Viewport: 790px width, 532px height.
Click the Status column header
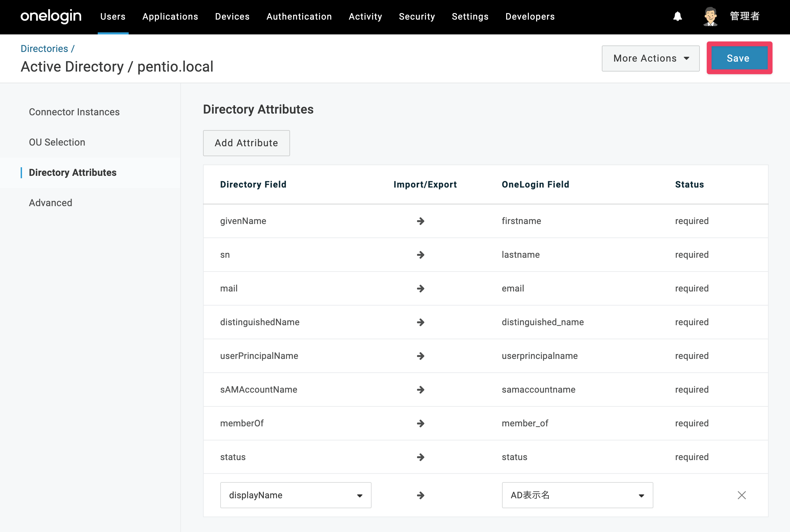(x=690, y=184)
